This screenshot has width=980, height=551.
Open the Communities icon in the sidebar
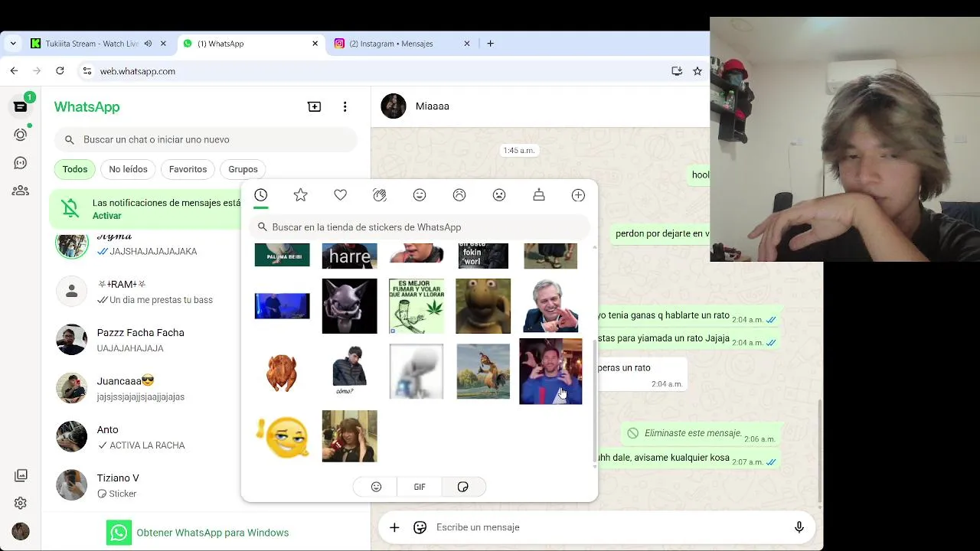21,191
